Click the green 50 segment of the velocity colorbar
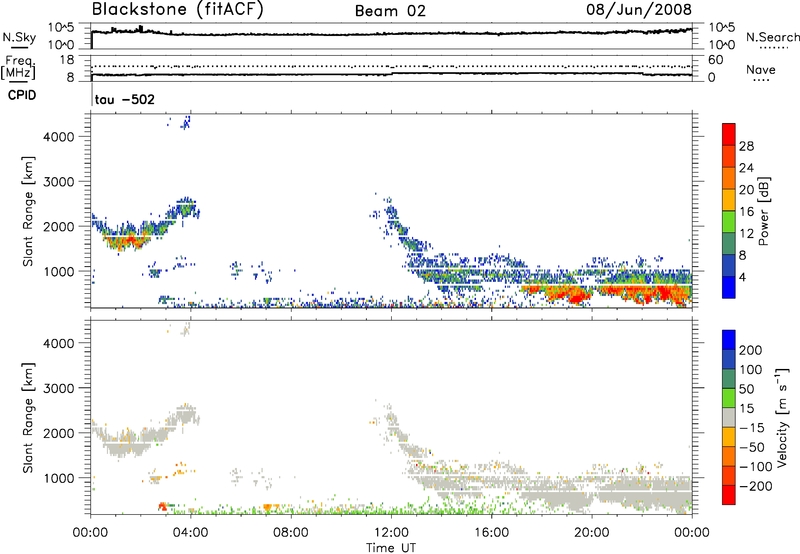Image resolution: width=800 pixels, height=554 pixels. (729, 398)
